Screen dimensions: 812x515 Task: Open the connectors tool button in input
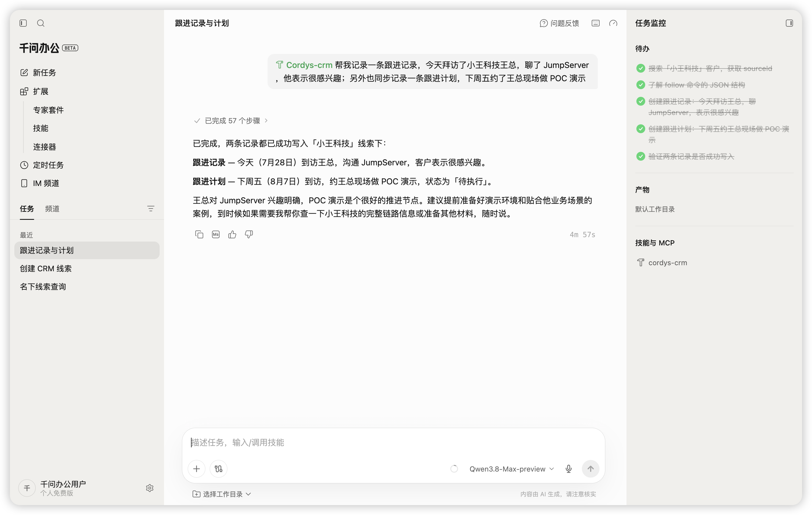[x=219, y=469]
